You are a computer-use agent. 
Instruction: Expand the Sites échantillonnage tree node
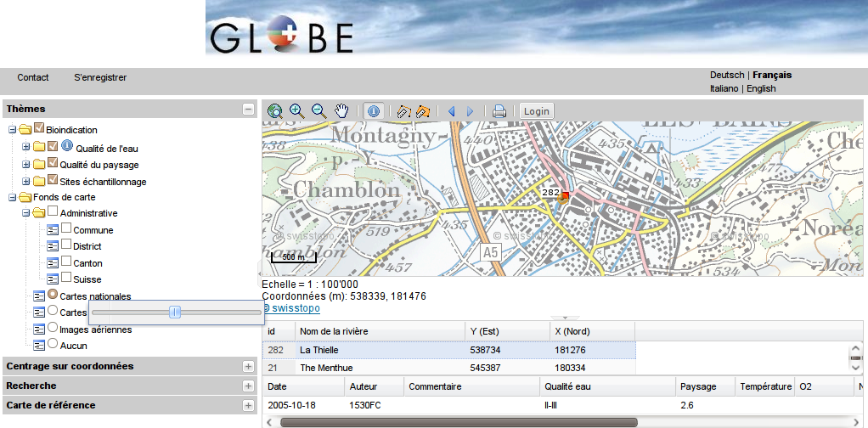click(25, 181)
